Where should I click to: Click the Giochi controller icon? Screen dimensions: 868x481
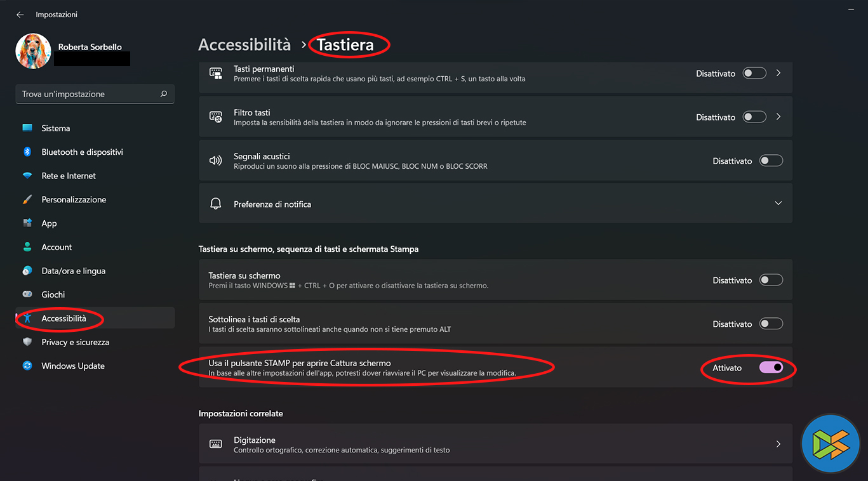pyautogui.click(x=27, y=294)
